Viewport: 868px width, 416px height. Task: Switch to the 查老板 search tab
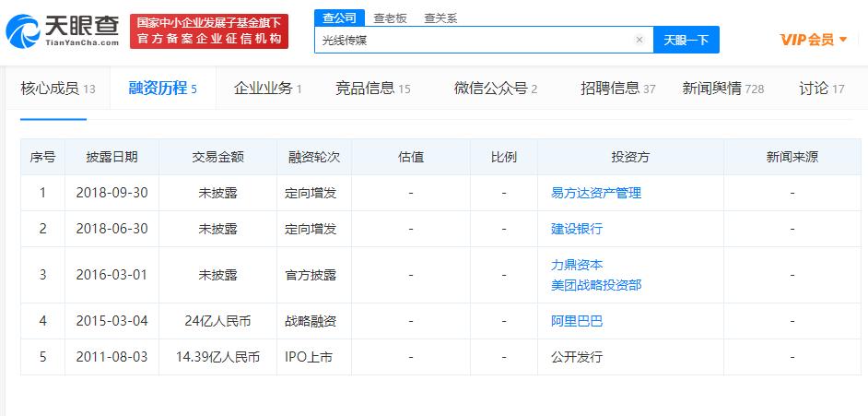click(x=390, y=18)
